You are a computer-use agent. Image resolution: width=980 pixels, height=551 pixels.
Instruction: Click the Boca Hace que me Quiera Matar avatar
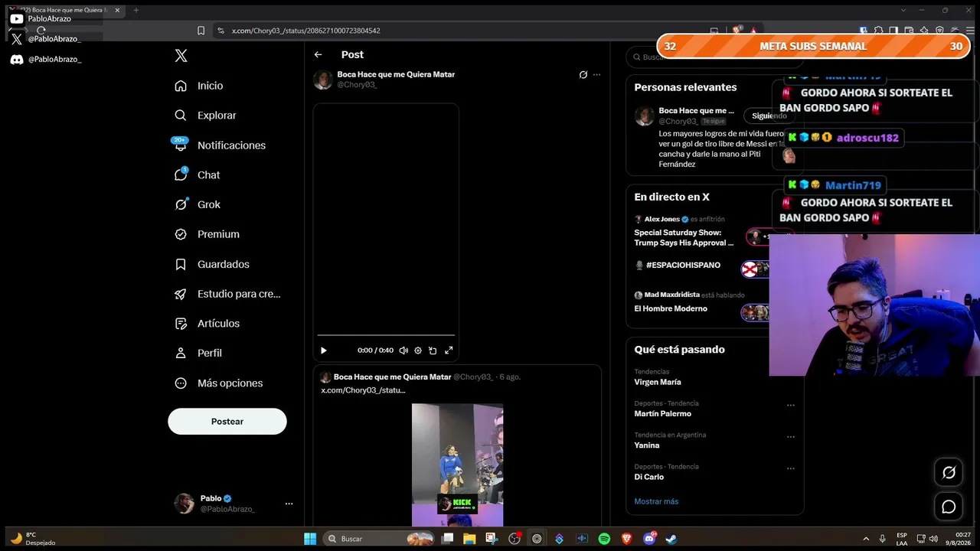click(323, 80)
